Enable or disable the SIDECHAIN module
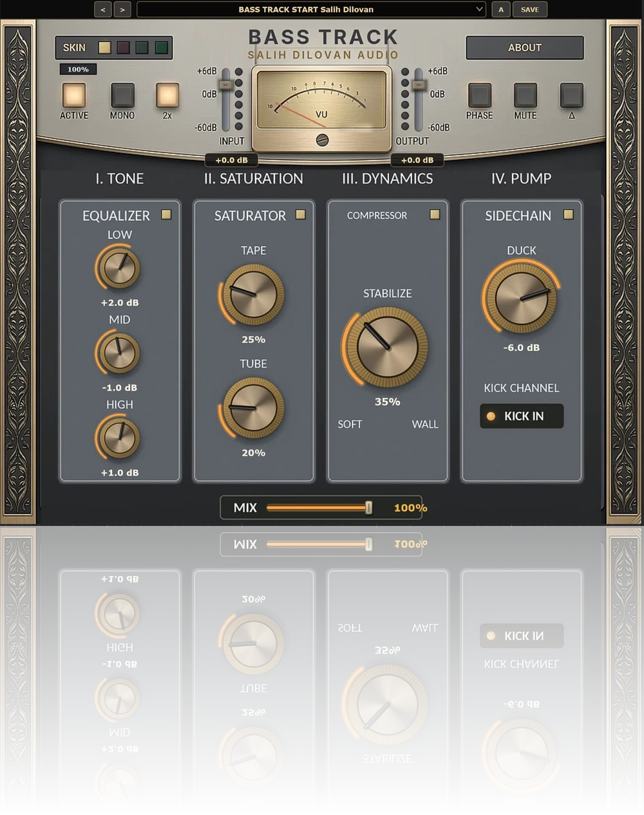Image resolution: width=644 pixels, height=815 pixels. pyautogui.click(x=568, y=215)
